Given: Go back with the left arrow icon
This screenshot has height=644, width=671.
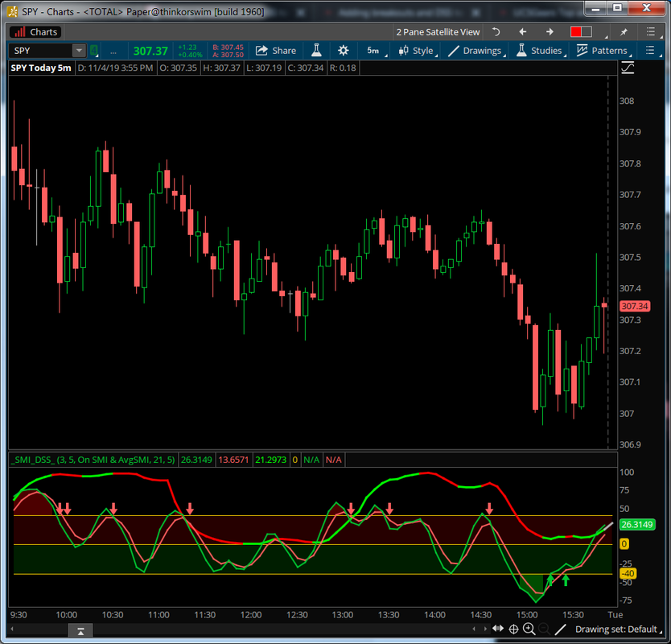Looking at the screenshot, I should [522, 31].
